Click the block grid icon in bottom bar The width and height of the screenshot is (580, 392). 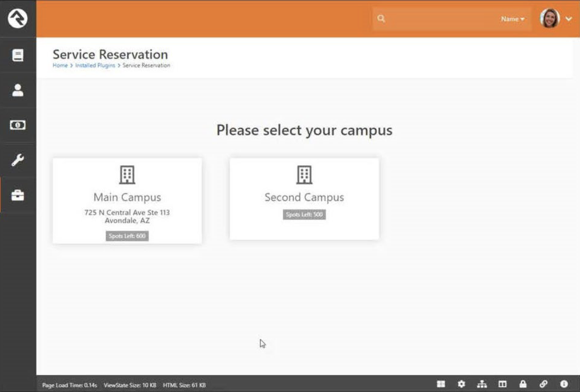[441, 385]
